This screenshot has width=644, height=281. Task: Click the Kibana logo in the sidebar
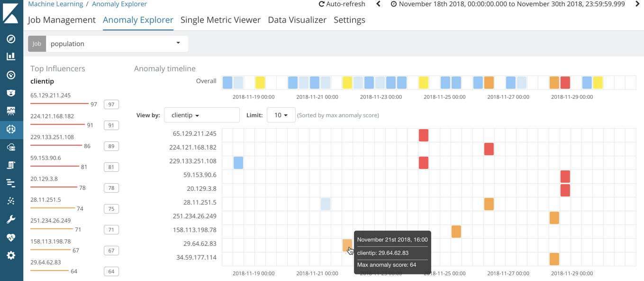(11, 13)
